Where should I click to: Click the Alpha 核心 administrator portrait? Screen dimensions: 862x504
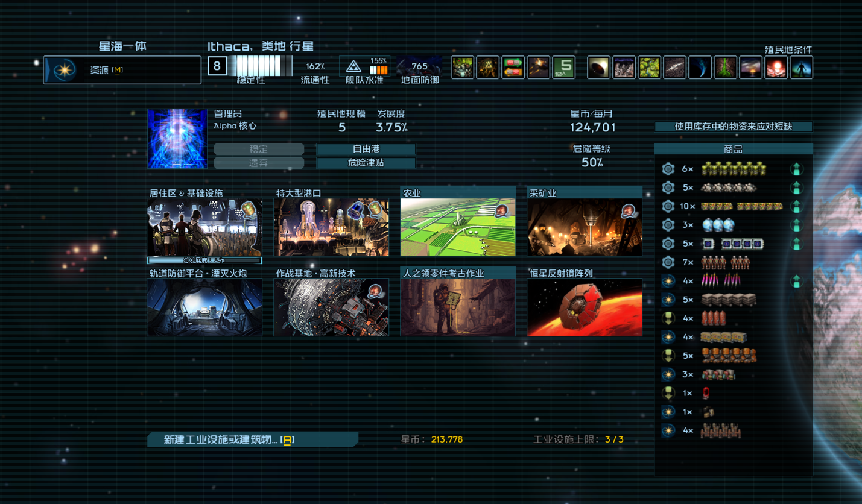click(x=177, y=139)
